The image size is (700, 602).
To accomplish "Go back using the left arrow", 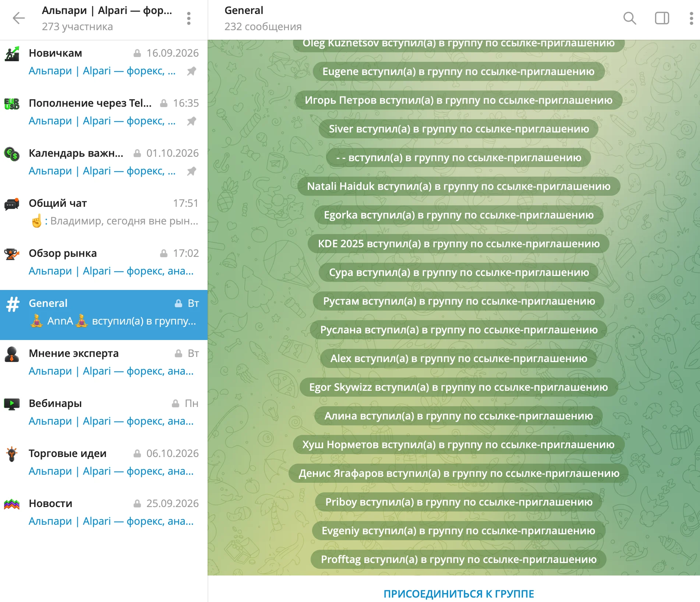I will point(18,18).
